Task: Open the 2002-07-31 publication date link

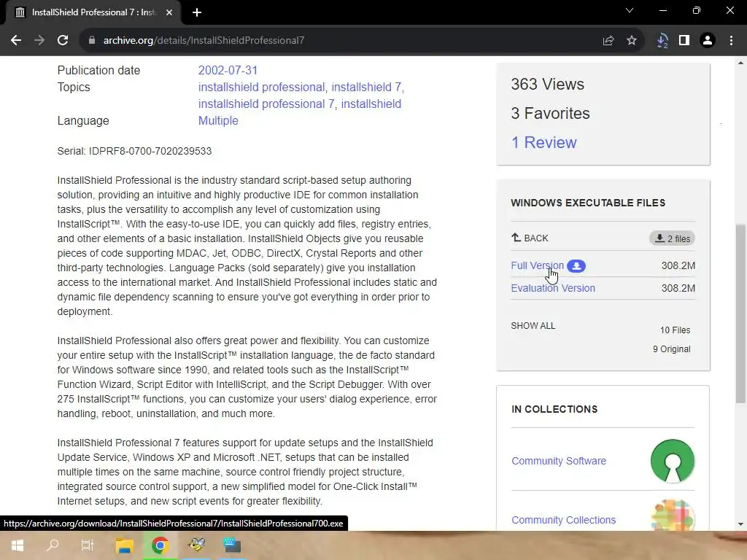Action: [228, 71]
